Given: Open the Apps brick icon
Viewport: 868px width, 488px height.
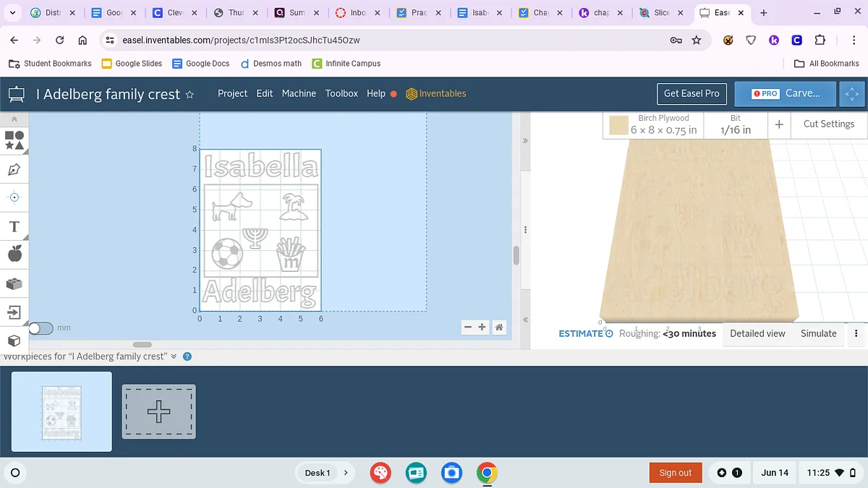Looking at the screenshot, I should click(x=14, y=283).
